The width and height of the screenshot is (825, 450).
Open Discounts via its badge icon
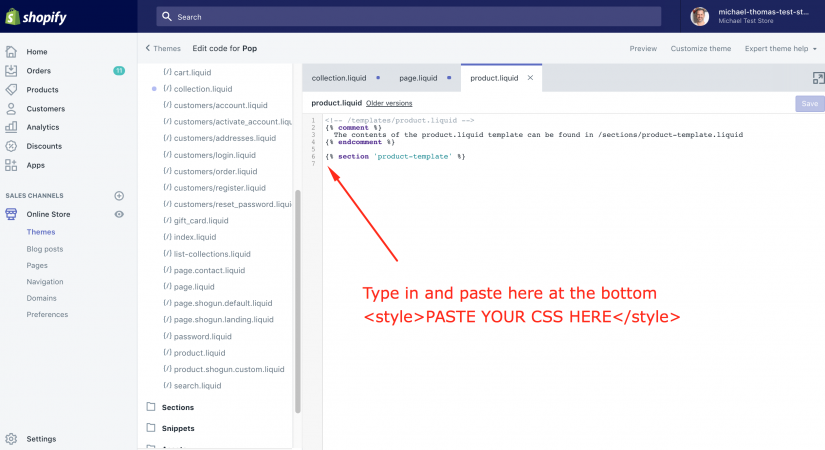(x=11, y=146)
